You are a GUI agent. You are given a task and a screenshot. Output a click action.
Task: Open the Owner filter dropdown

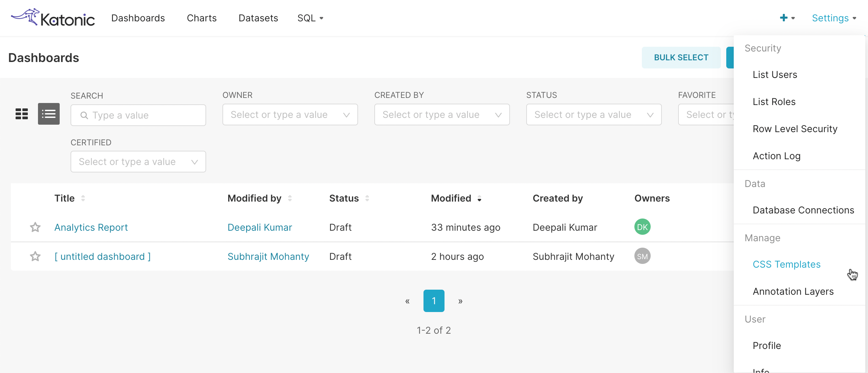pos(290,115)
